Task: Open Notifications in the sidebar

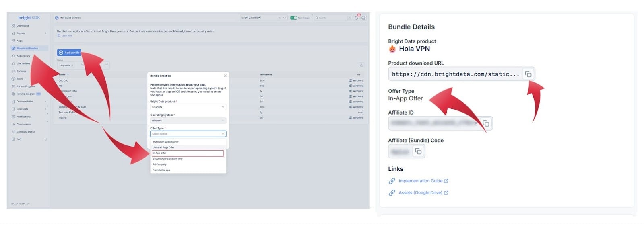Action: point(23,117)
